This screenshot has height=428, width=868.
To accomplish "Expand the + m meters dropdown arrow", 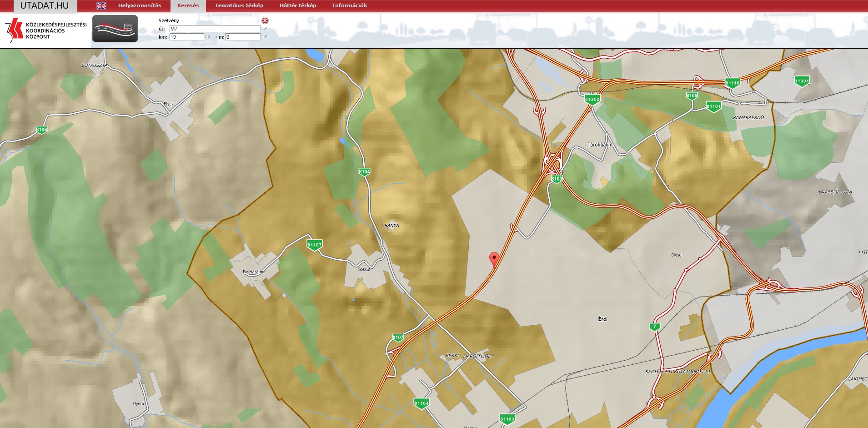I will 264,37.
